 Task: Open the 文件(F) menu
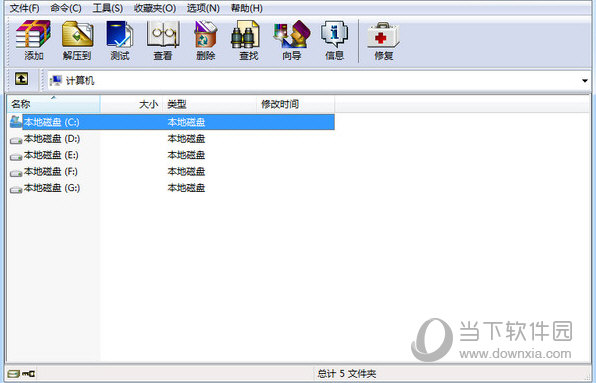pyautogui.click(x=24, y=8)
